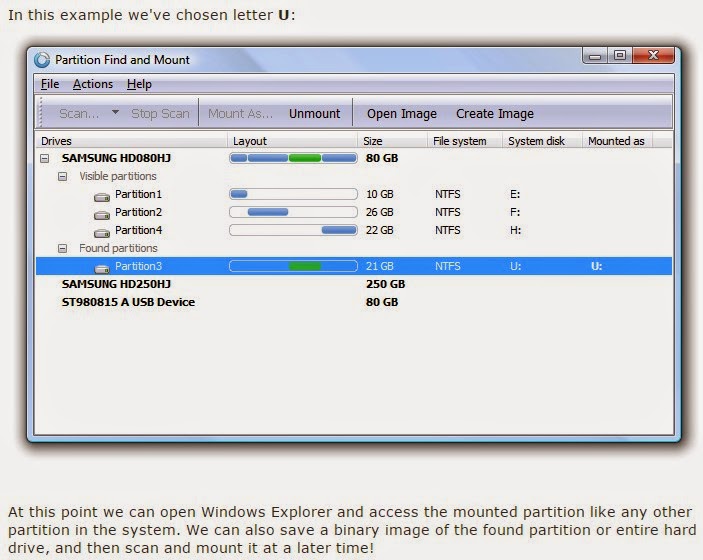Click the drive icon next to Partition4

102,233
